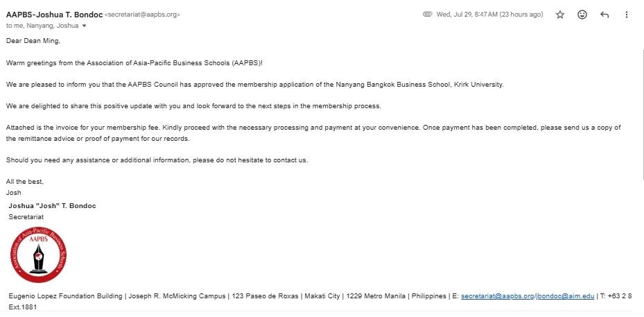Click sender address in angle brackets header

pos(142,15)
